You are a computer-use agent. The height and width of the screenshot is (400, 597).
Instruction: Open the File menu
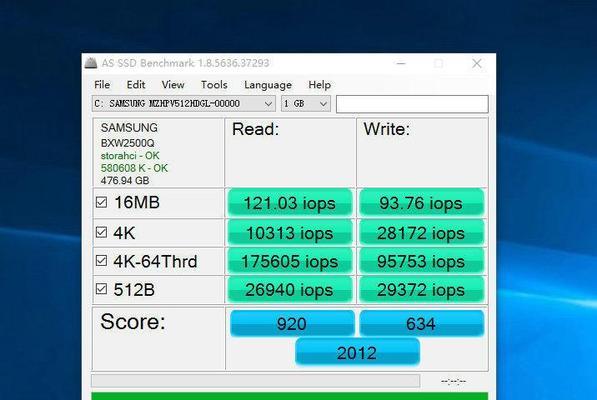click(102, 84)
